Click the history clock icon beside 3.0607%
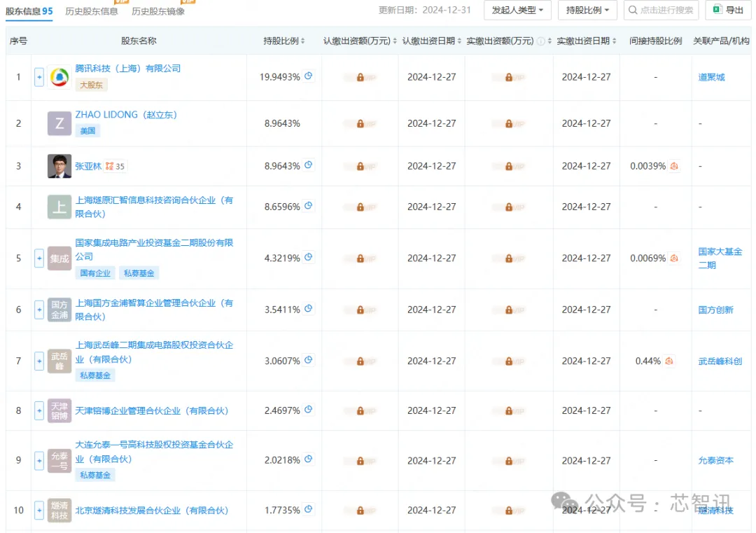Viewport: 756px width, 533px height. pos(309,360)
